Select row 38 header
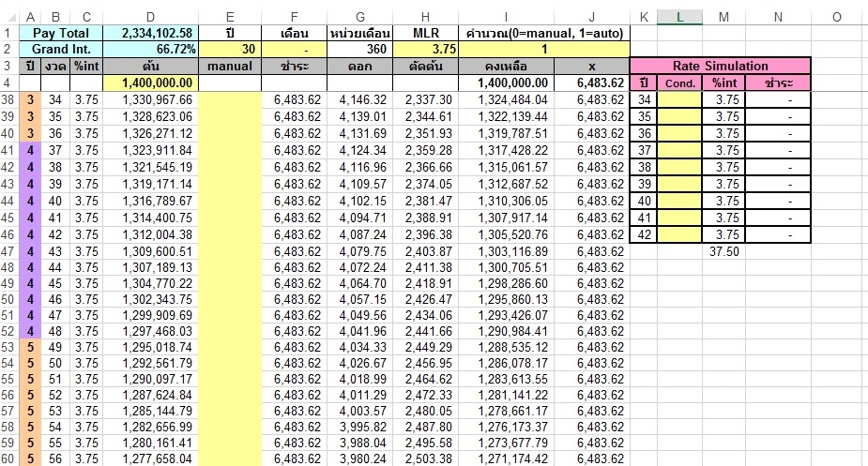Screen dimensions: 868x466 point(8,99)
